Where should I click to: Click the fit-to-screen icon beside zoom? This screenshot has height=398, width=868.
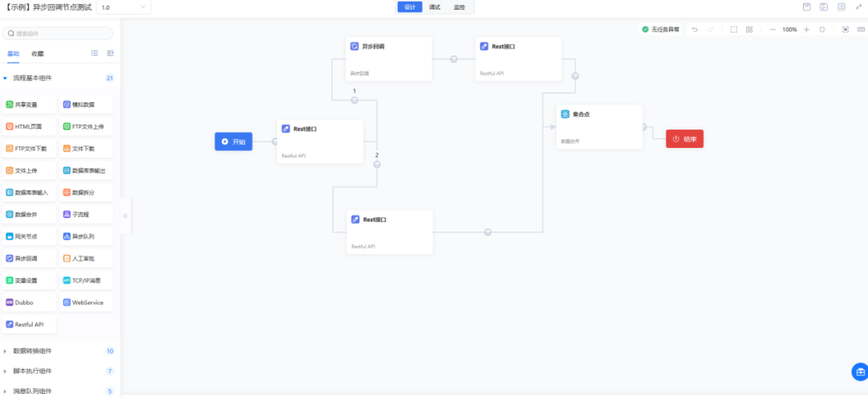[822, 30]
